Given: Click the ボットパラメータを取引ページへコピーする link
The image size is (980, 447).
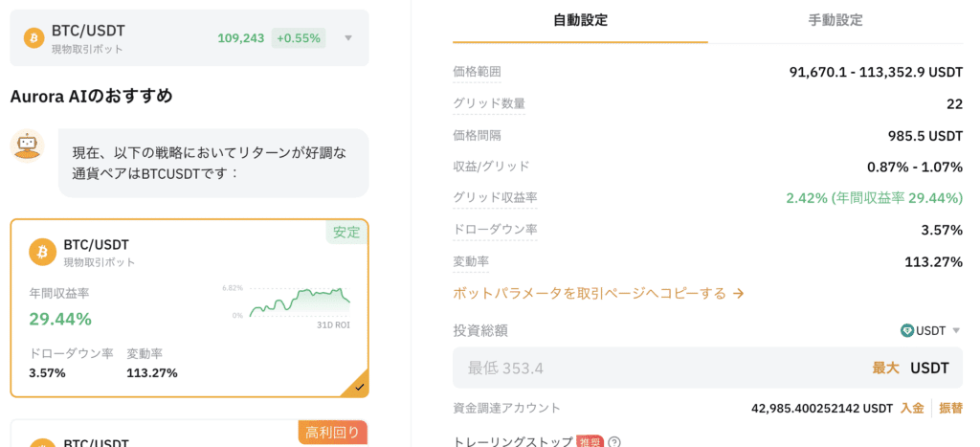Looking at the screenshot, I should point(598,293).
